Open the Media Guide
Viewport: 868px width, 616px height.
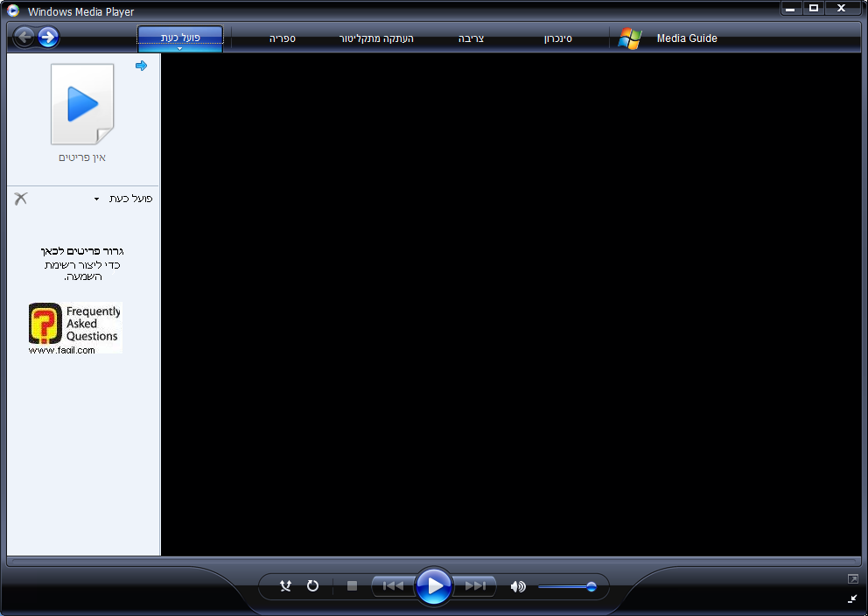click(686, 38)
